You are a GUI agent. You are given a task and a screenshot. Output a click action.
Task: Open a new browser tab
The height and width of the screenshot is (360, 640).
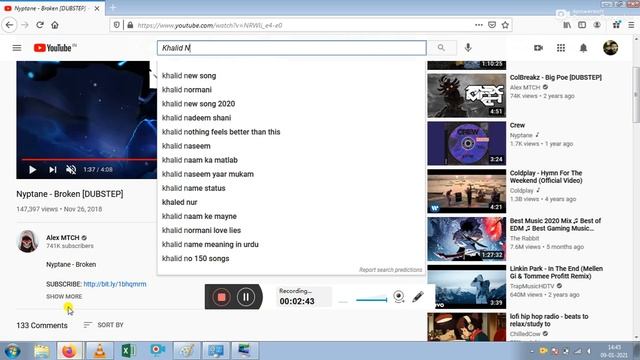coord(113,8)
